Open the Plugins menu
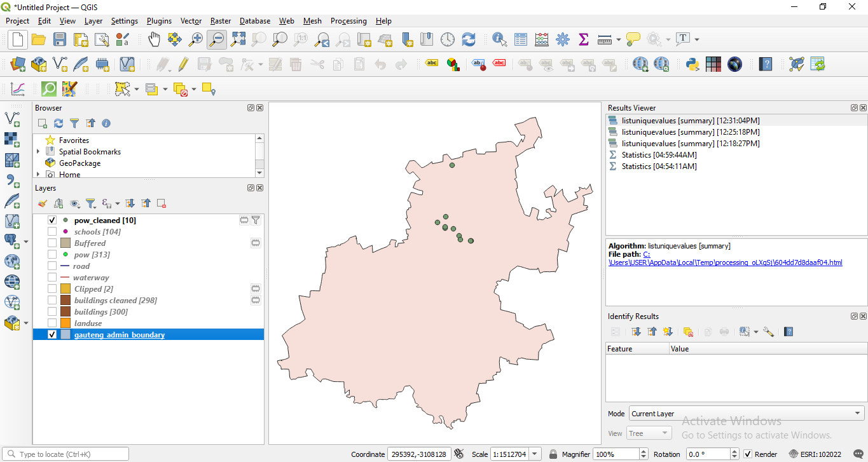The image size is (868, 462). (159, 21)
